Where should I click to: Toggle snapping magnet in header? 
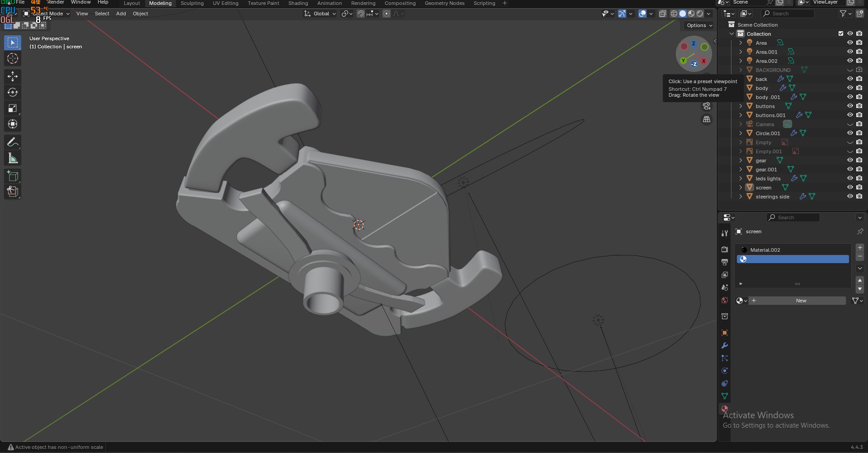(x=360, y=14)
